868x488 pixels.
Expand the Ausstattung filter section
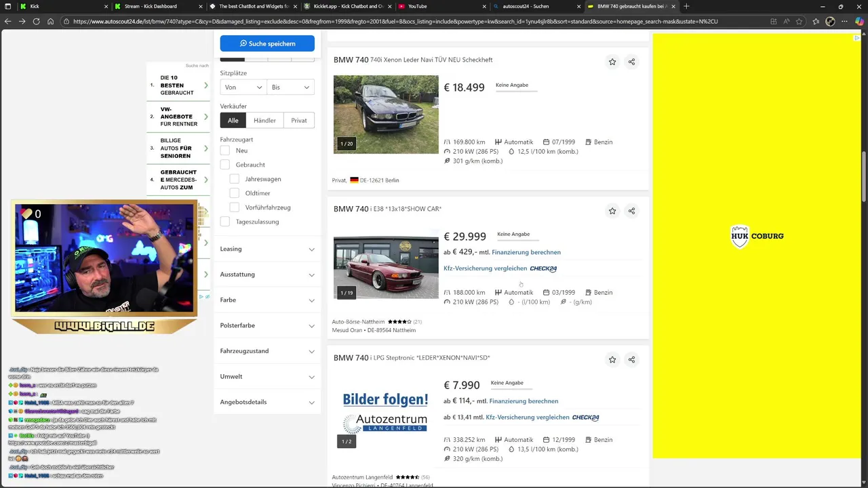[267, 274]
